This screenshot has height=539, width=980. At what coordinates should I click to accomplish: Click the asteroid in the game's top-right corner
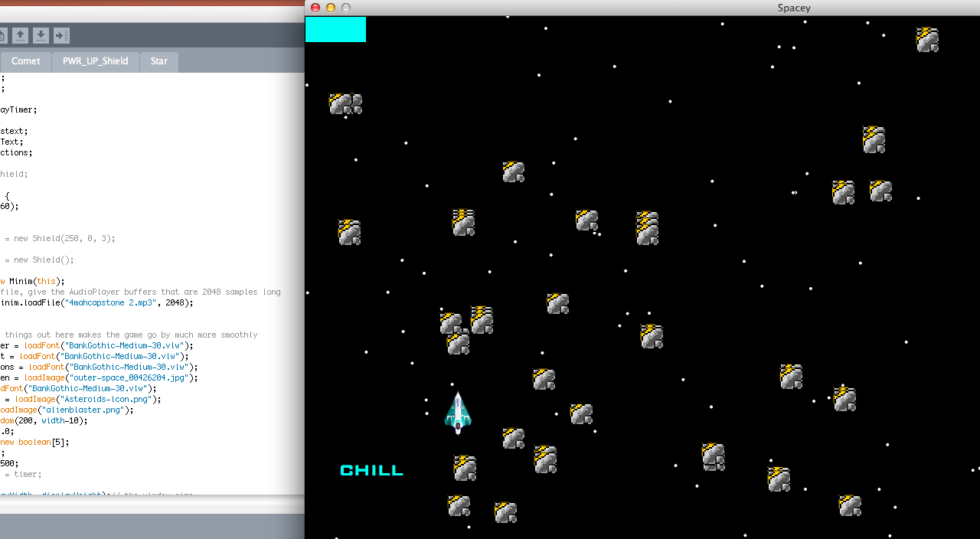pos(927,40)
